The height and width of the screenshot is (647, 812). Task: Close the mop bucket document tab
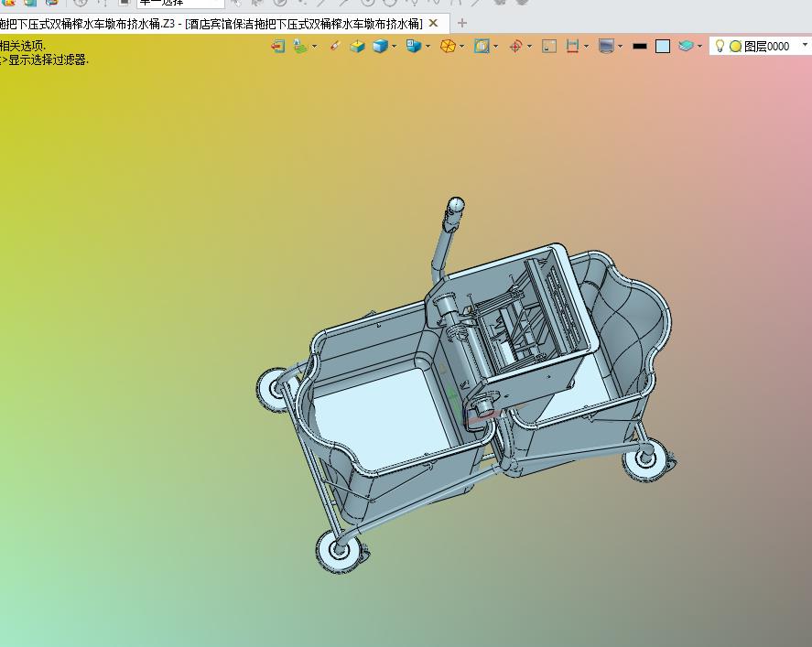(433, 23)
